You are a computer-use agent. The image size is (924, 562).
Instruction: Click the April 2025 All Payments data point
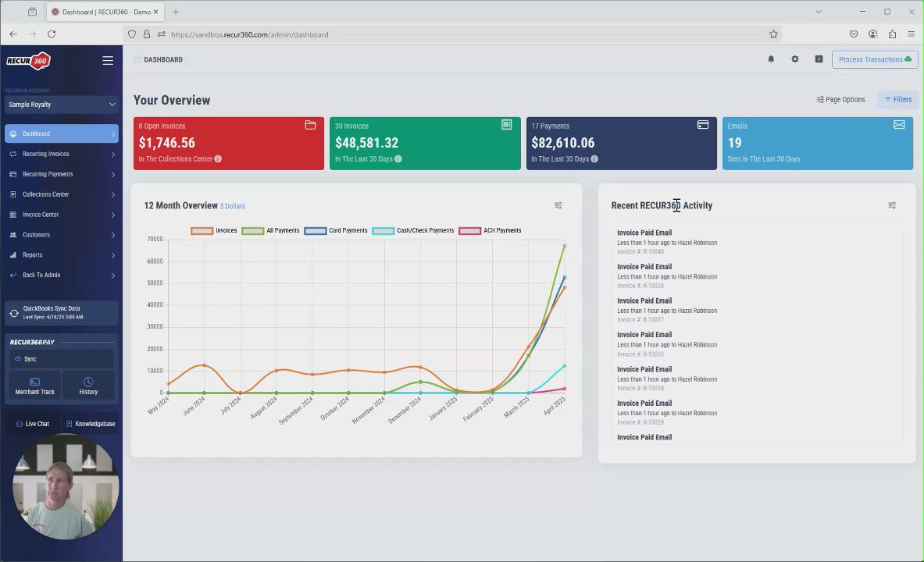pos(565,246)
